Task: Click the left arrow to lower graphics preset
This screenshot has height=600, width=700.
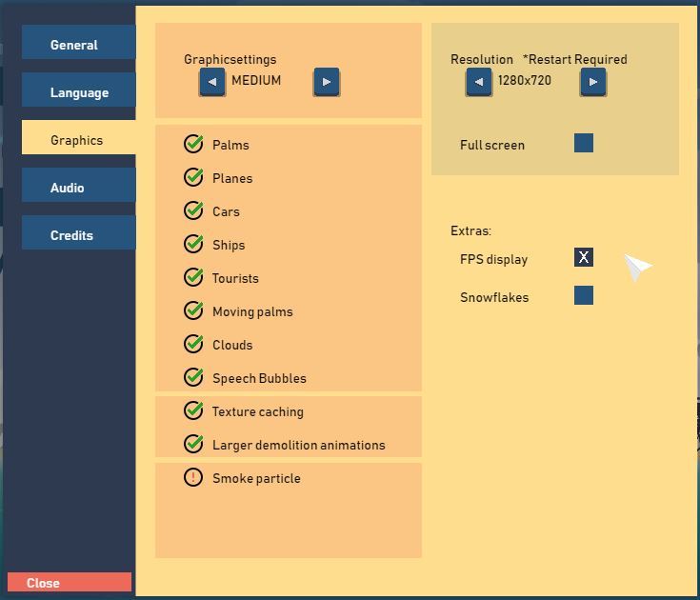Action: tap(212, 82)
